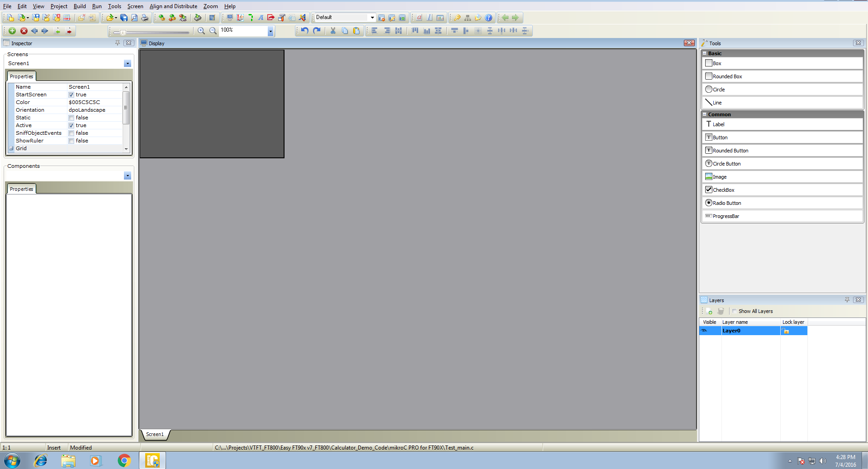The height and width of the screenshot is (469, 868).
Task: Click the scissors Cut icon
Action: click(333, 31)
